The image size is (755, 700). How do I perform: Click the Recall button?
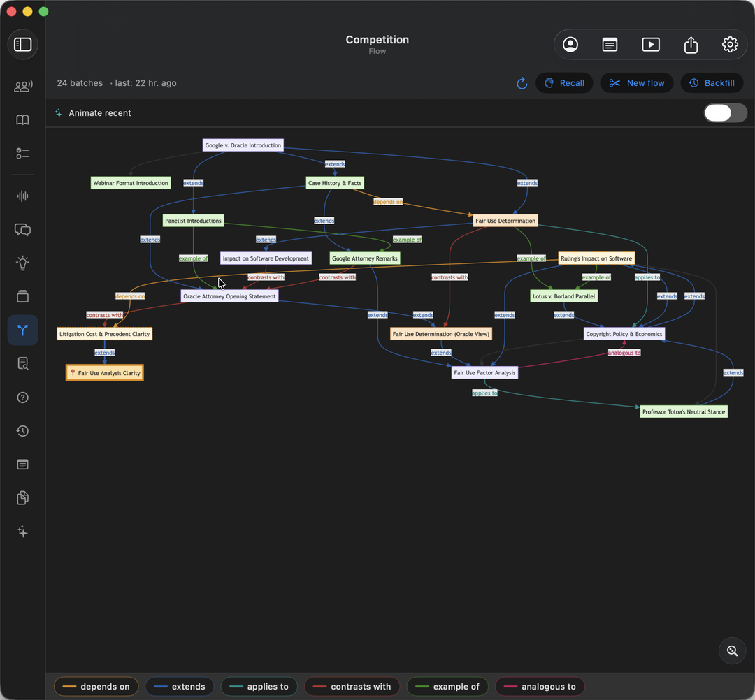coord(564,83)
